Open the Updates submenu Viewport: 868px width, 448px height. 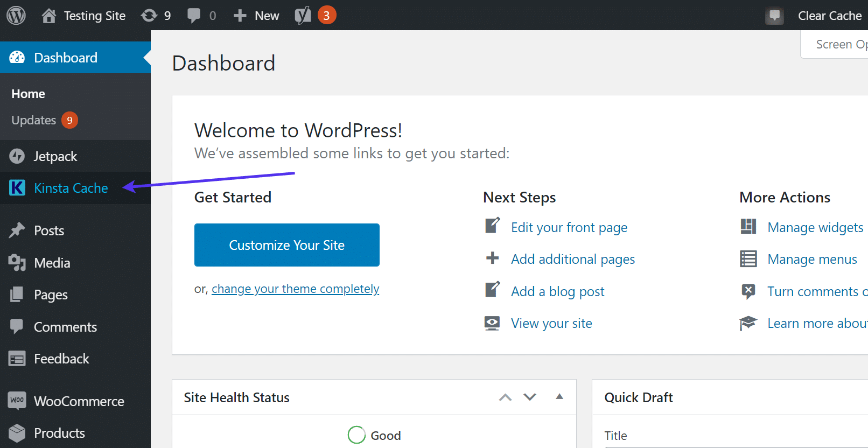(33, 120)
